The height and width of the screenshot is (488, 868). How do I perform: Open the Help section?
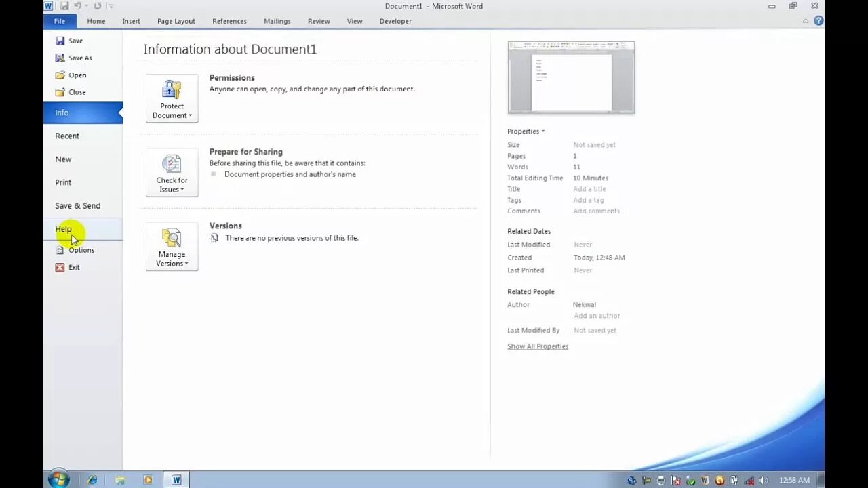click(x=83, y=229)
